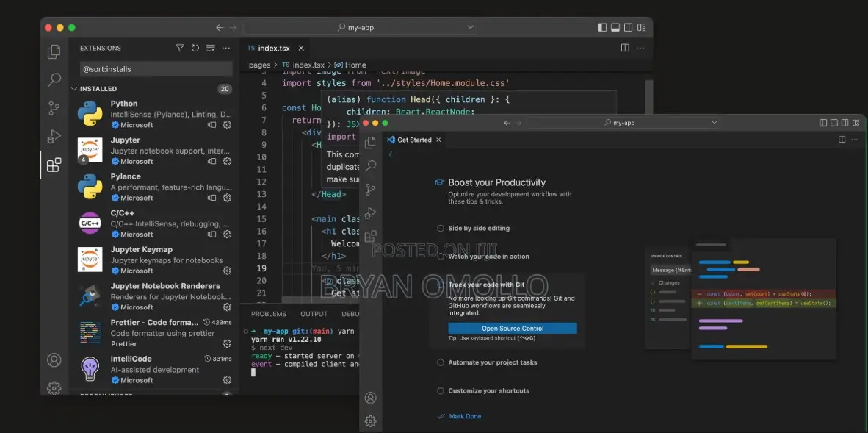Open the PROBLEMS panel tab
868x433 pixels.
coord(269,314)
